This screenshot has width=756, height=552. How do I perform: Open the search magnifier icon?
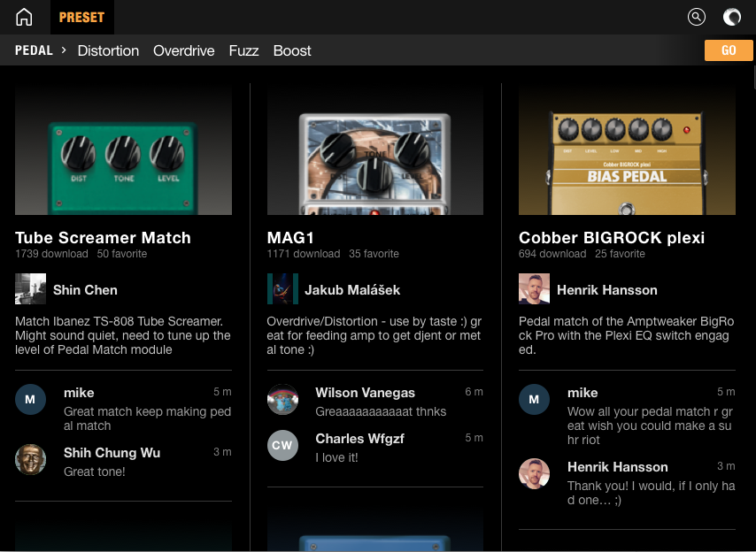point(697,17)
